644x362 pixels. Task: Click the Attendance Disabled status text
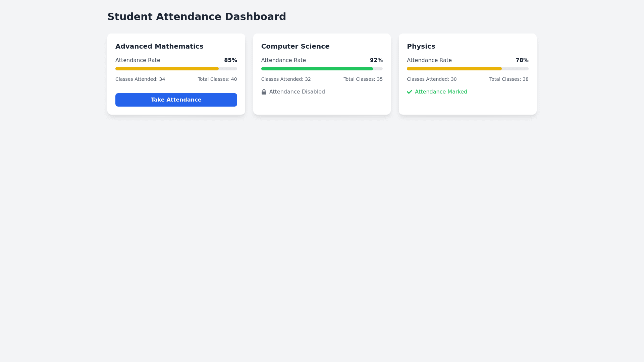click(297, 92)
